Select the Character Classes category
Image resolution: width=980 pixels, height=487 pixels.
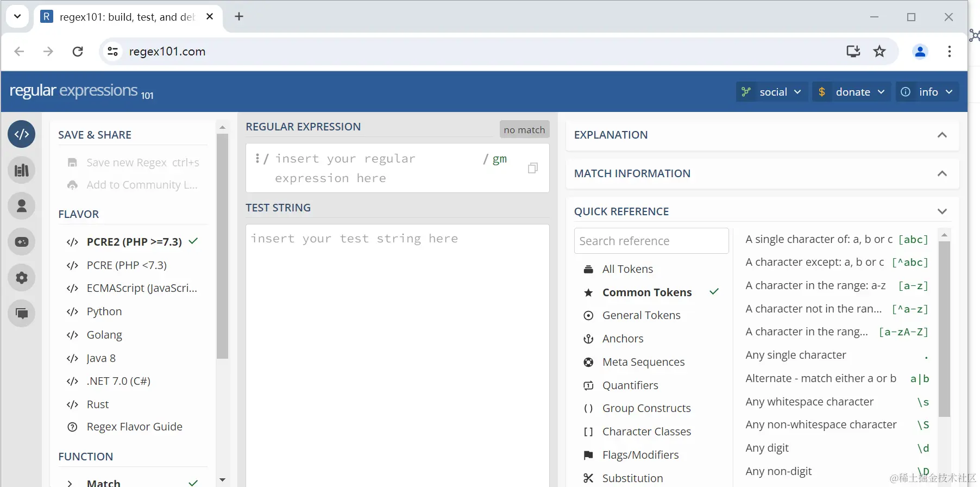pyautogui.click(x=651, y=432)
